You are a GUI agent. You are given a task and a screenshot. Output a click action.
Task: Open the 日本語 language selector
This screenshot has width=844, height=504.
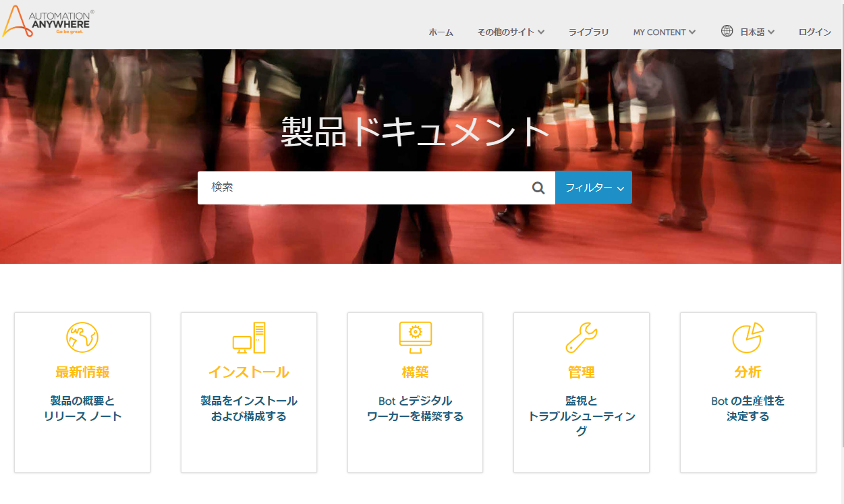pos(757,32)
